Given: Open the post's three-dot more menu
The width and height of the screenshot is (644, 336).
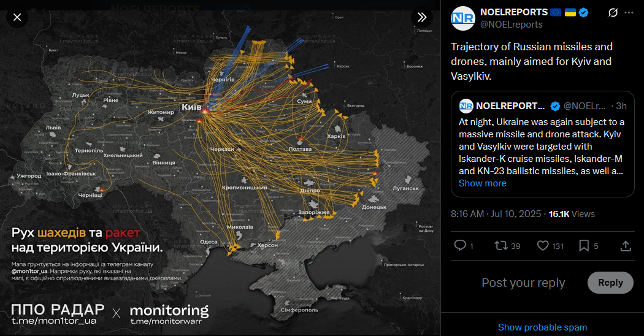Looking at the screenshot, I should (629, 13).
